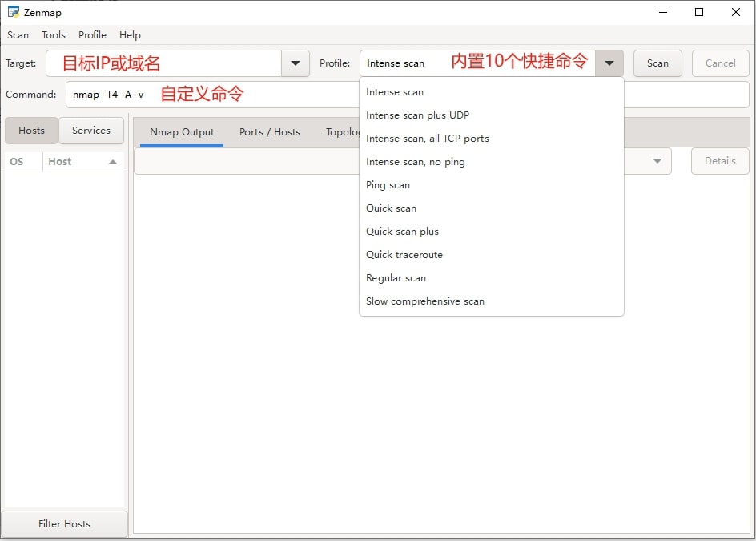
Task: Select Quick traceroute profile
Action: pos(492,254)
